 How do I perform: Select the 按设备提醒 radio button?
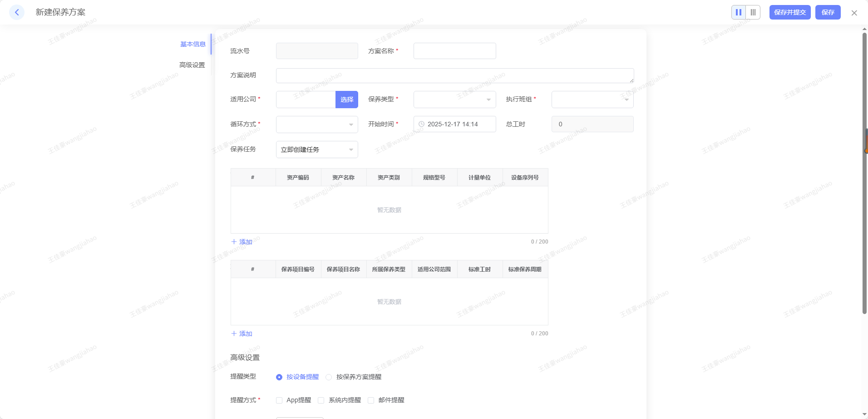click(x=279, y=377)
